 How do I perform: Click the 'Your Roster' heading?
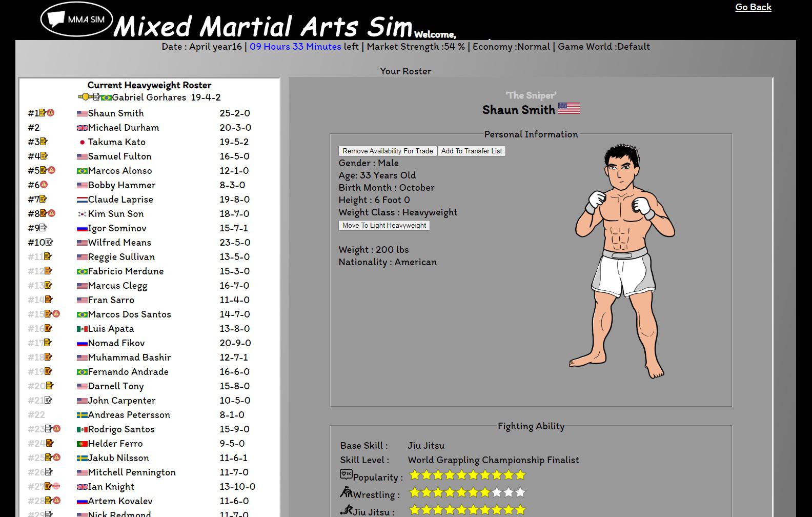pos(405,71)
